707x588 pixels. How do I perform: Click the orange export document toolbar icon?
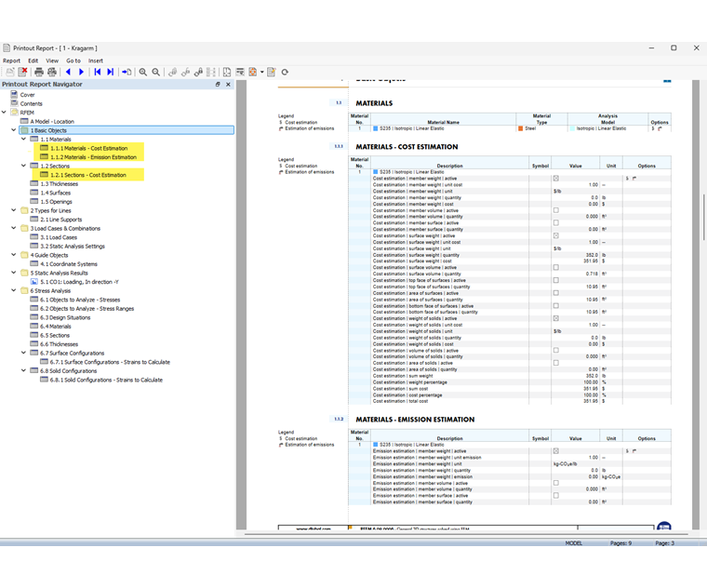tap(253, 73)
